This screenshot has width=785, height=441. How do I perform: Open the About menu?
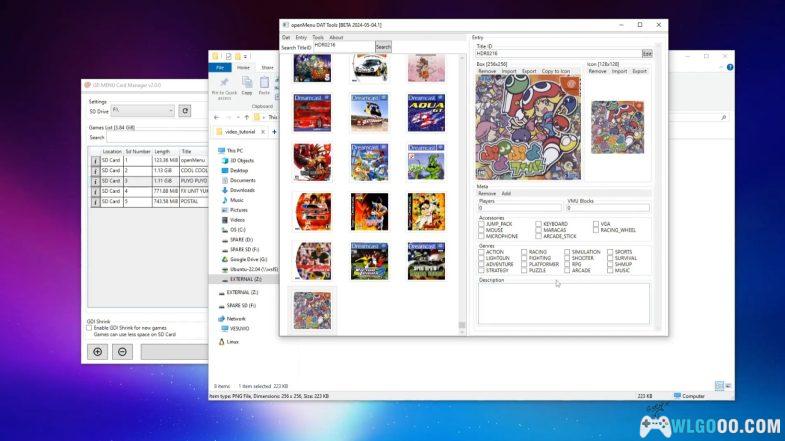point(336,38)
